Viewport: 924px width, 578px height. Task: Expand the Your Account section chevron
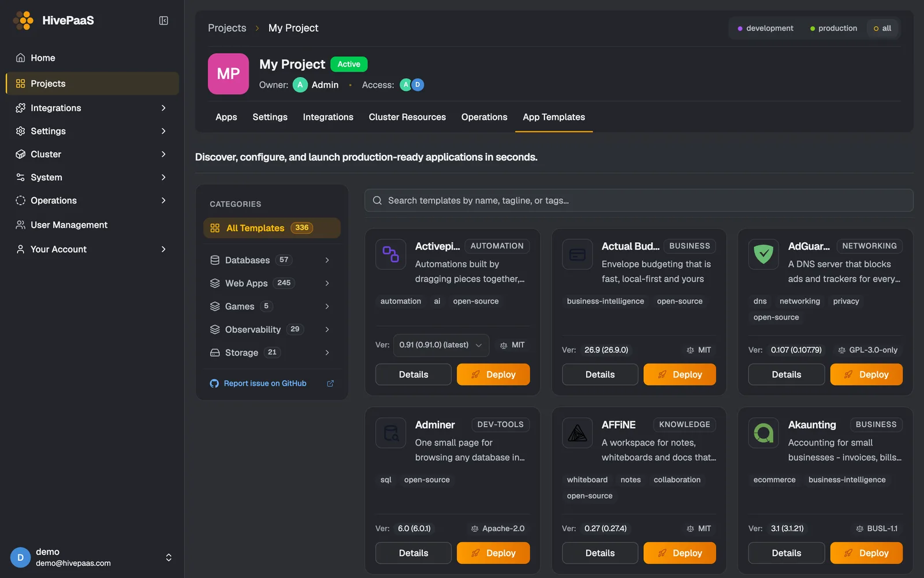coord(163,249)
